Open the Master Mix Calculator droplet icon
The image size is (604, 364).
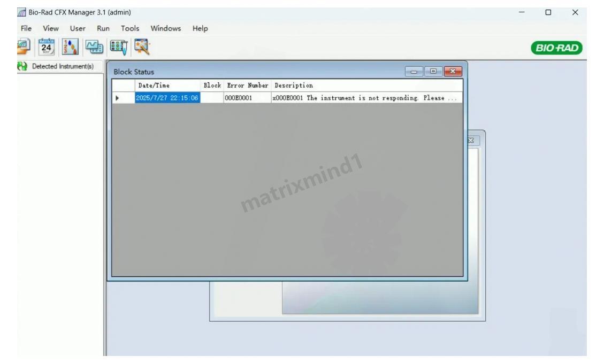tap(70, 47)
